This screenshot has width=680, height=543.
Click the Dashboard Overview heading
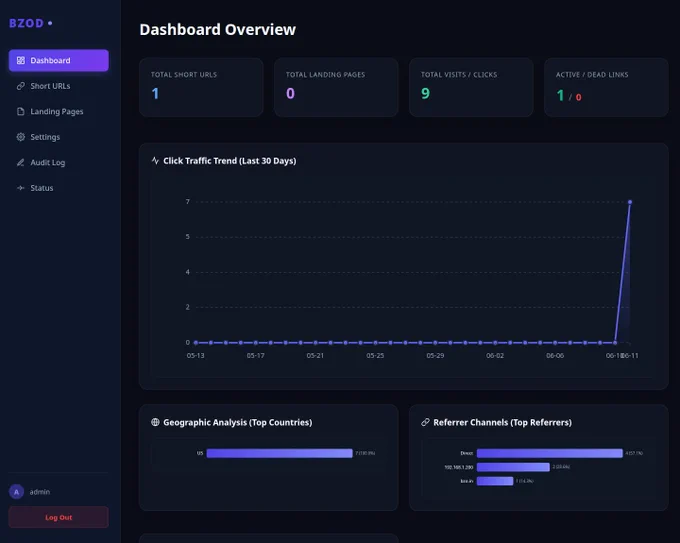tap(218, 29)
